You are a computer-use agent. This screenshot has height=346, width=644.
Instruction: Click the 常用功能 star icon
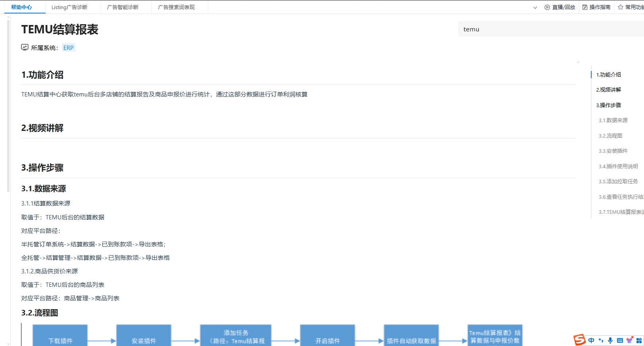tap(621, 7)
